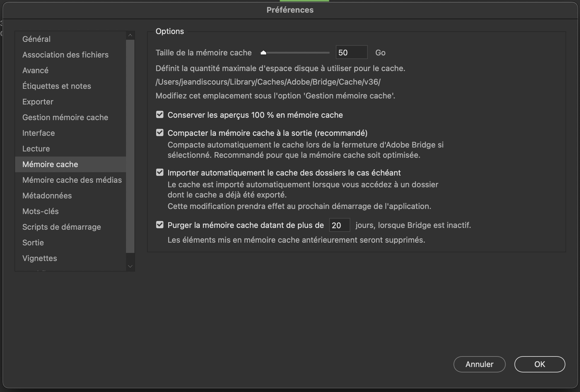The width and height of the screenshot is (580, 392).
Task: Uncheck 'Compacter la mémoire cache à la sortie'
Action: pyautogui.click(x=159, y=132)
